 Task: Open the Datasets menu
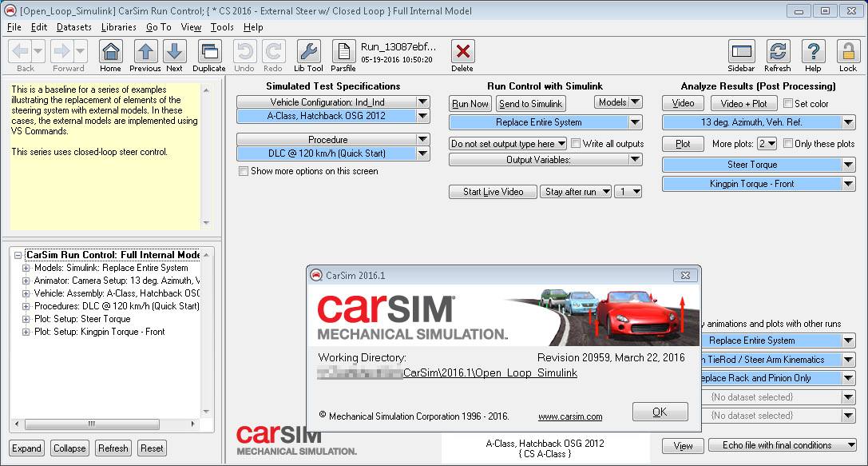[74, 27]
